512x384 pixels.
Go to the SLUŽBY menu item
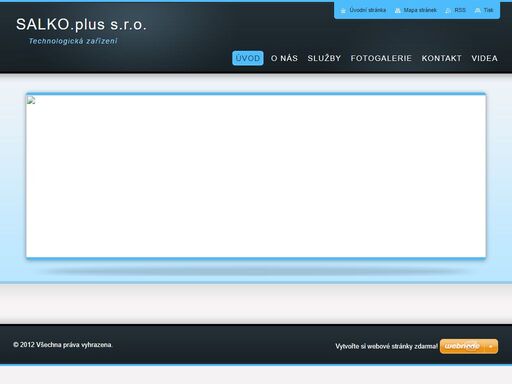pyautogui.click(x=324, y=58)
